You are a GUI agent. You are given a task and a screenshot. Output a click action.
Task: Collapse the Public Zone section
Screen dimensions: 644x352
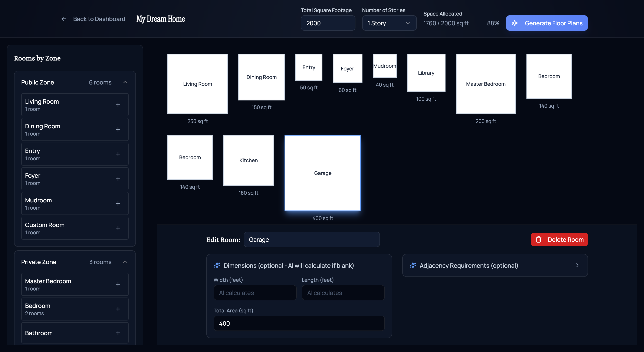point(125,82)
